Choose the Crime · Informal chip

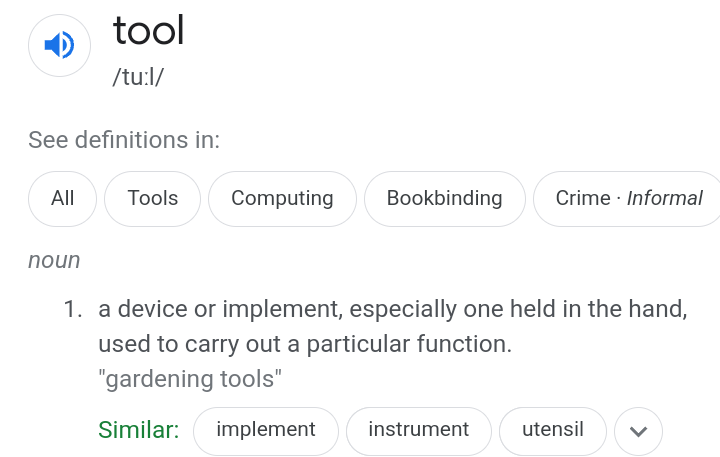[628, 199]
